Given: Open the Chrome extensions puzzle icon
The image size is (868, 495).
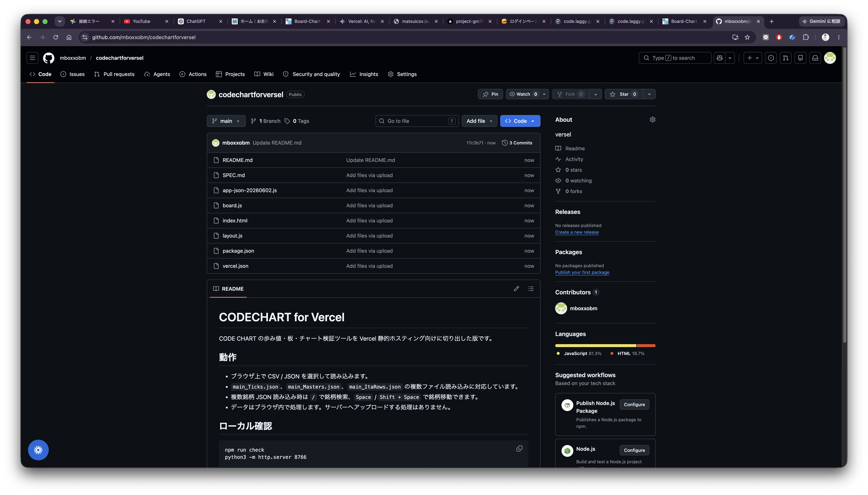Looking at the screenshot, I should pyautogui.click(x=806, y=37).
